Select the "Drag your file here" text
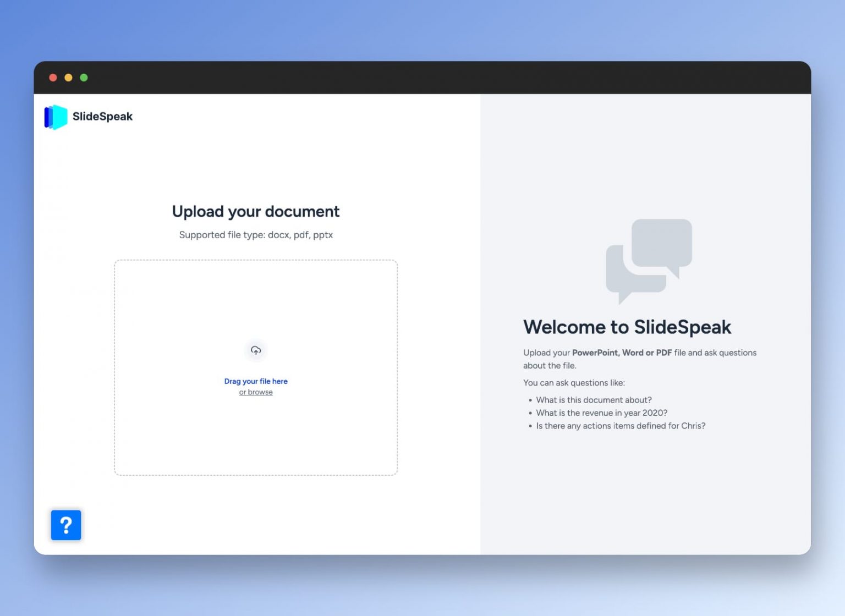Screen dimensions: 845x616 pos(256,381)
